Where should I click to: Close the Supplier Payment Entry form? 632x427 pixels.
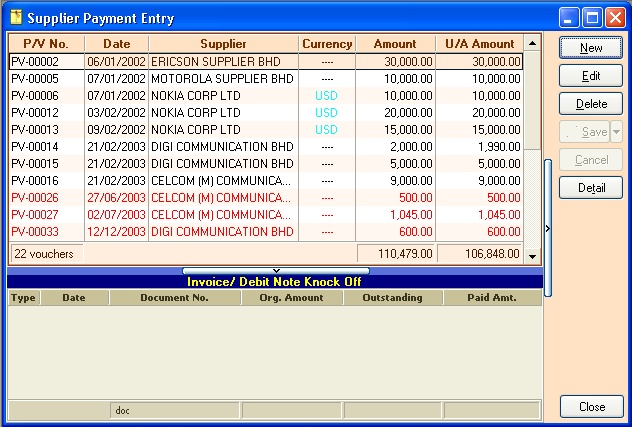591,406
